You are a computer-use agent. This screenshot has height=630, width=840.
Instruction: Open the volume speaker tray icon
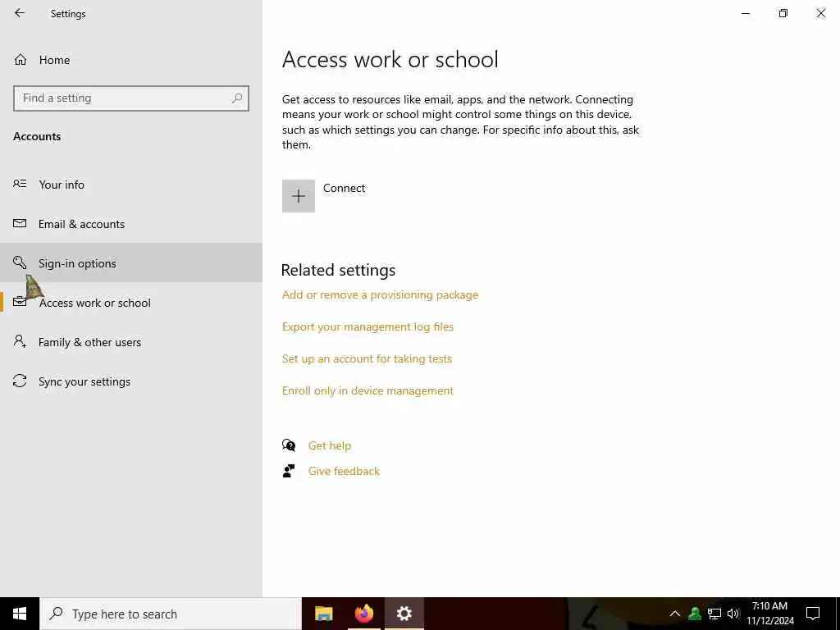[x=733, y=614]
